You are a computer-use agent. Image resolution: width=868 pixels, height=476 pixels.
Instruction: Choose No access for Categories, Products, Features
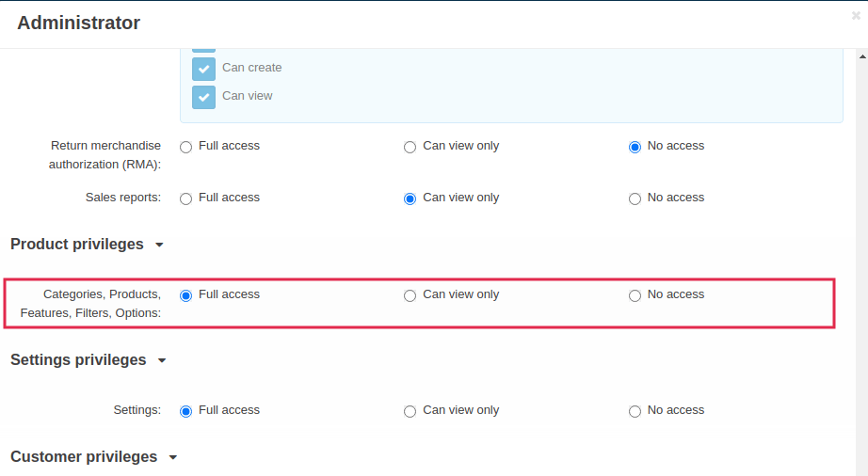pyautogui.click(x=635, y=295)
